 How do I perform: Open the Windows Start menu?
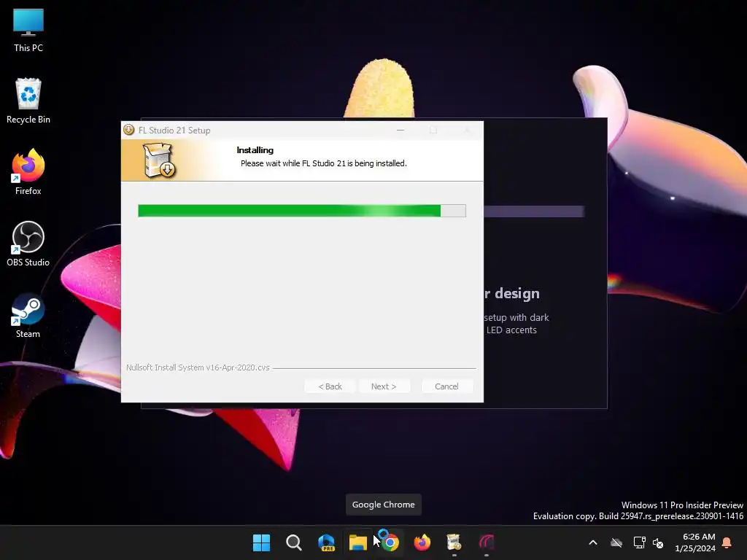tap(261, 542)
